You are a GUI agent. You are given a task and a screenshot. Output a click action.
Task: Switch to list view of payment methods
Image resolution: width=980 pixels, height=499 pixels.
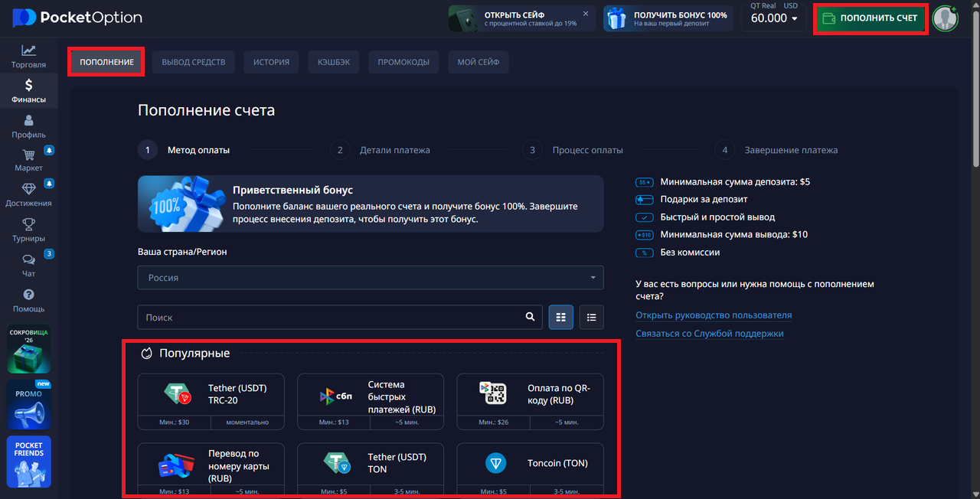(592, 317)
